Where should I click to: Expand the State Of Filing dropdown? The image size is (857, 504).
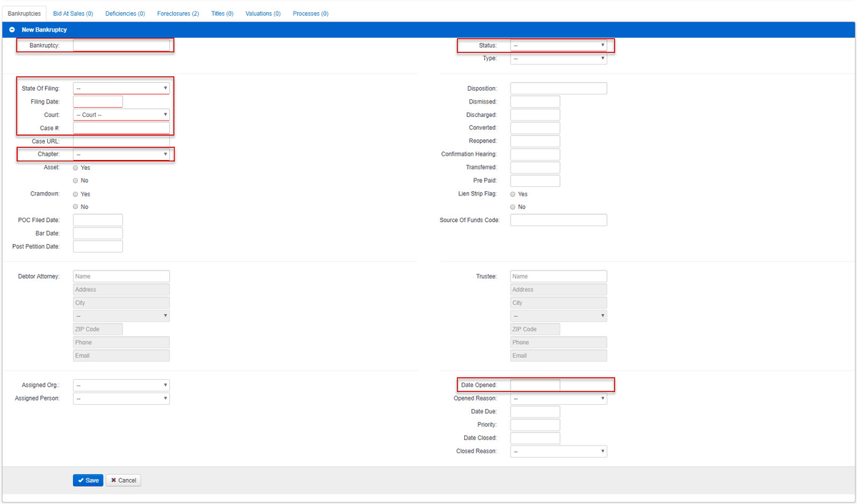[121, 89]
